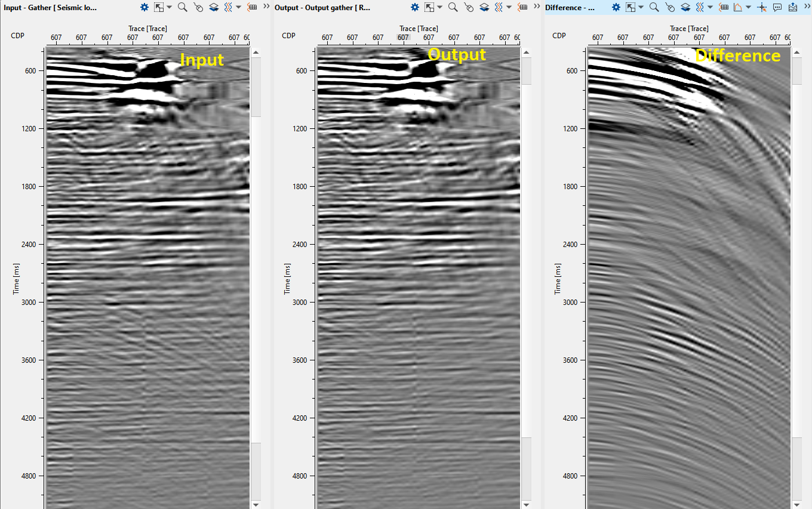This screenshot has height=509, width=812.
Task: Expand the spectrum curve dropdown arrow in the Difference panel
Action: tap(748, 7)
